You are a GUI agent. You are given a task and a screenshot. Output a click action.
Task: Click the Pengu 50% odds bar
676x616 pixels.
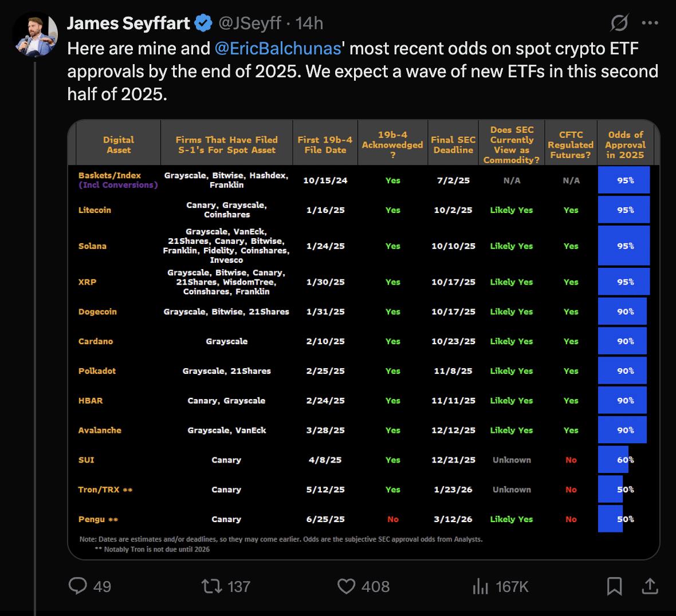click(611, 519)
